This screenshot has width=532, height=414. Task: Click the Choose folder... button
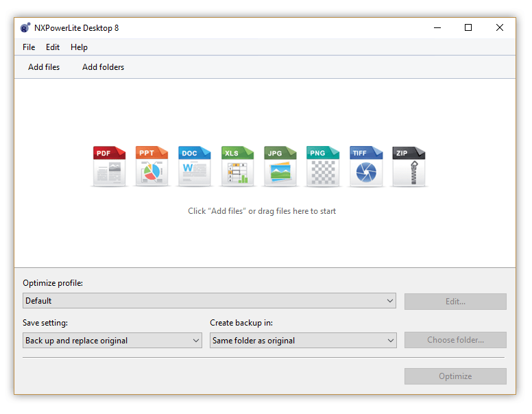coord(455,340)
